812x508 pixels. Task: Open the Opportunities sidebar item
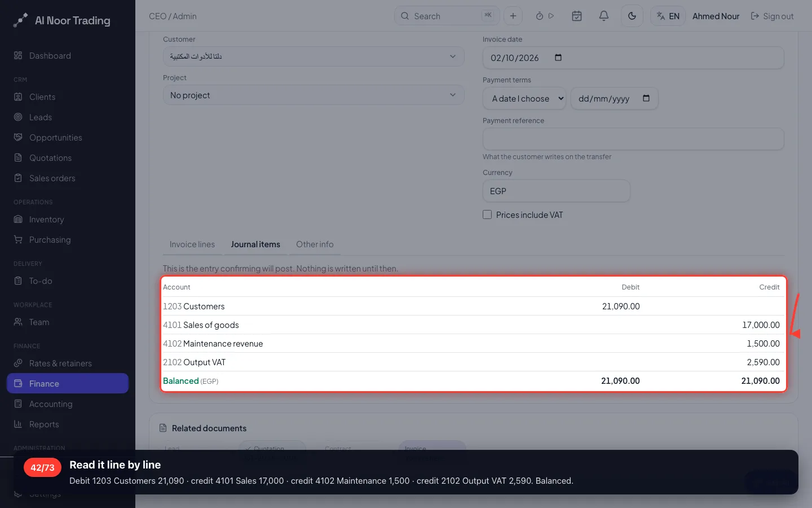68,138
